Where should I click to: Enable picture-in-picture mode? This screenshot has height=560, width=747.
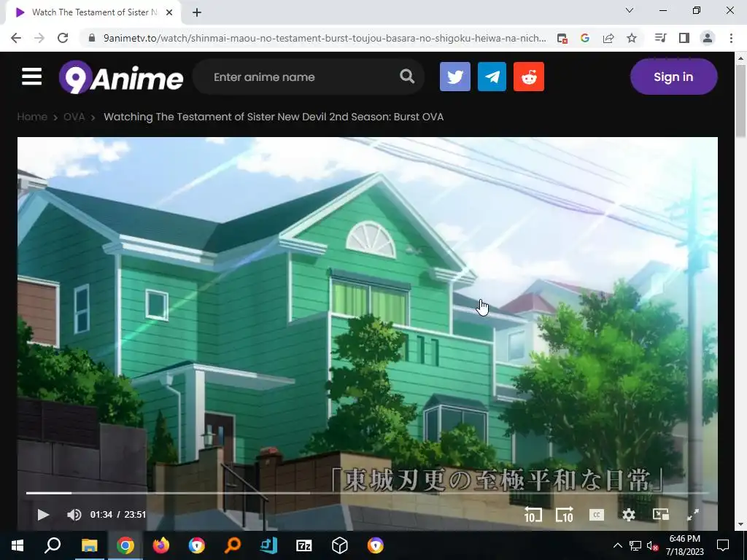tap(661, 514)
